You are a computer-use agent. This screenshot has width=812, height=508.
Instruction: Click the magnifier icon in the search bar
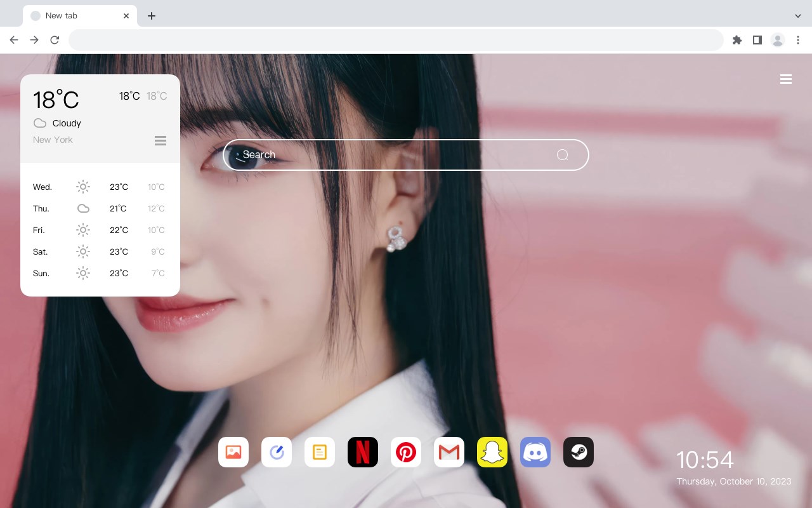tap(562, 155)
